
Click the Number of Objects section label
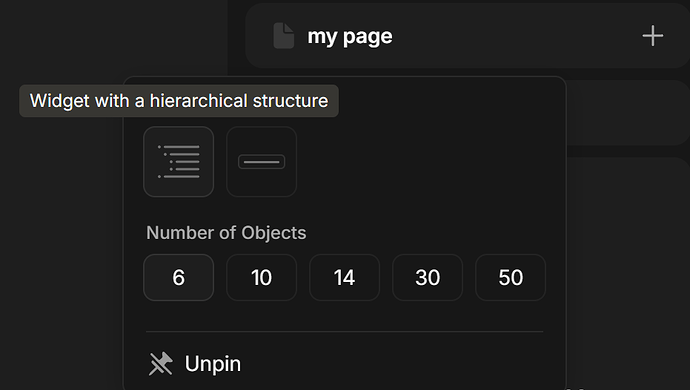tap(226, 233)
